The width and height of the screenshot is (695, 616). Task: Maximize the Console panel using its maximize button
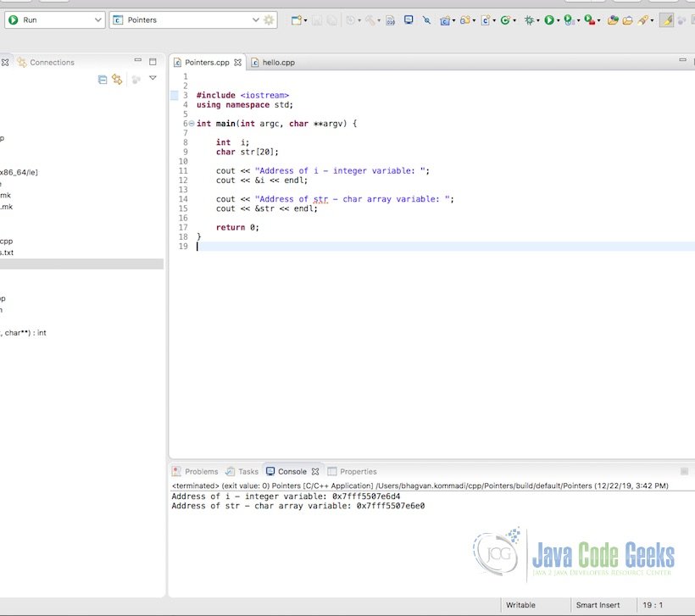[x=684, y=471]
